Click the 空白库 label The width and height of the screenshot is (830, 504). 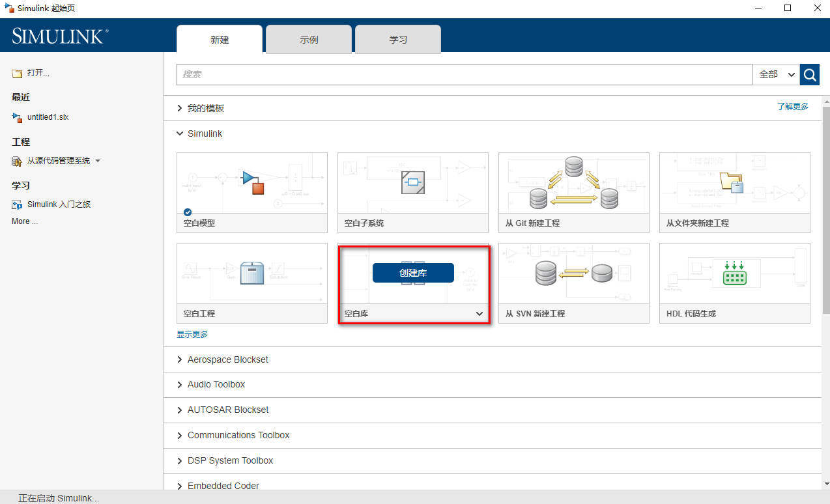coord(356,314)
